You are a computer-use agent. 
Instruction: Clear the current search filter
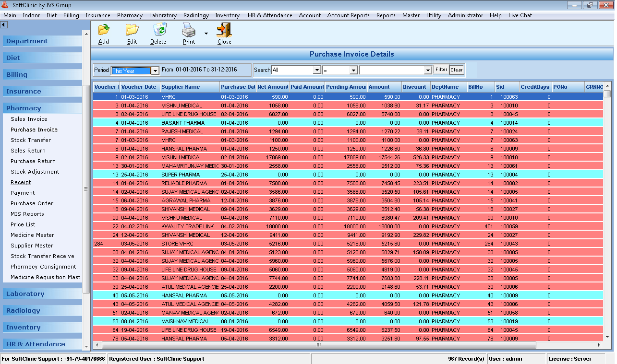tap(456, 70)
